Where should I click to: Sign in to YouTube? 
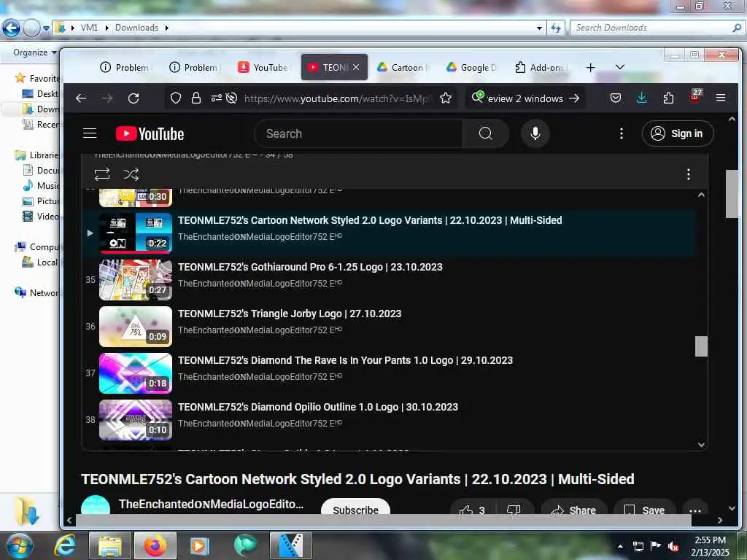point(678,133)
